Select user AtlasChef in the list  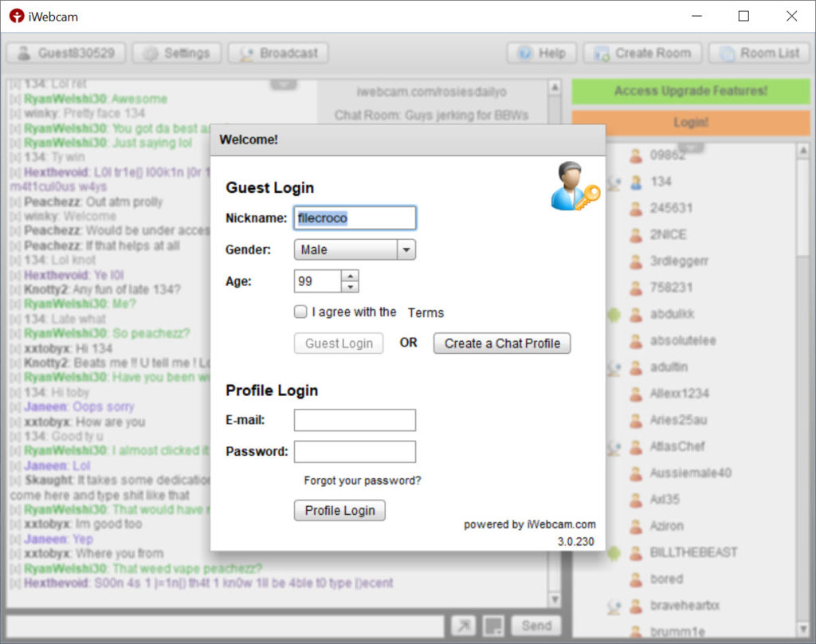(677, 446)
